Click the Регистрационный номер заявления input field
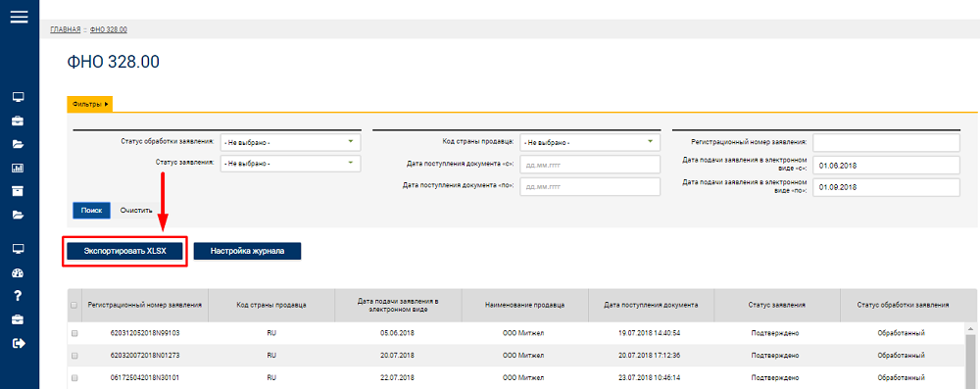Viewport: 980px width, 389px height. 886,143
